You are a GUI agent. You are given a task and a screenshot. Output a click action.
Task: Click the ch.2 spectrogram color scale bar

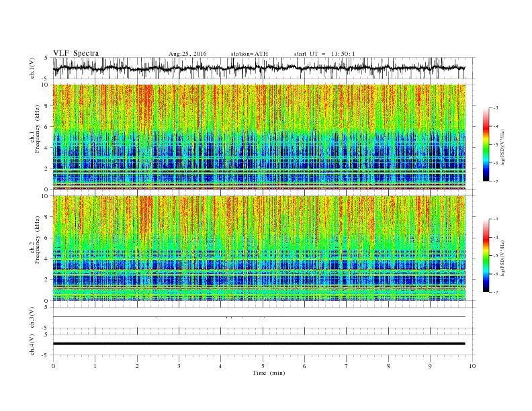coord(486,256)
